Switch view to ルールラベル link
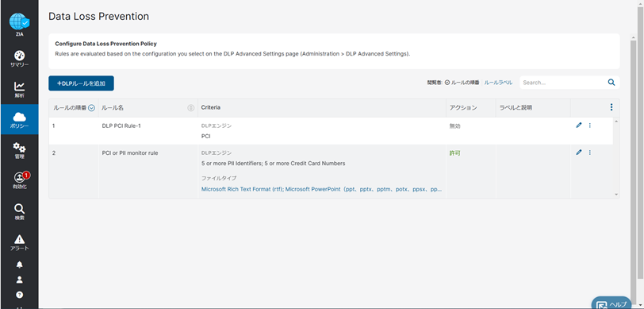 point(498,83)
